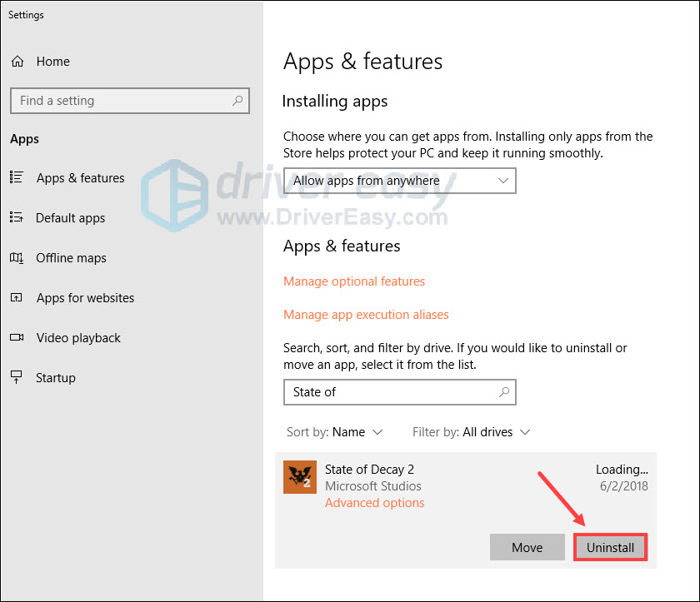Image resolution: width=700 pixels, height=602 pixels.
Task: Go to the Startup settings page
Action: 55,378
